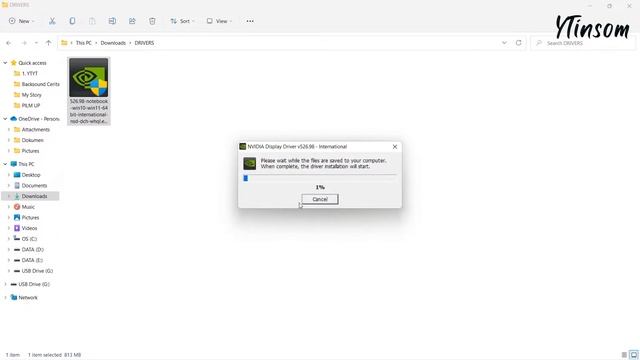This screenshot has height=360, width=640.
Task: Open address bar history dropdown
Action: pos(504,43)
